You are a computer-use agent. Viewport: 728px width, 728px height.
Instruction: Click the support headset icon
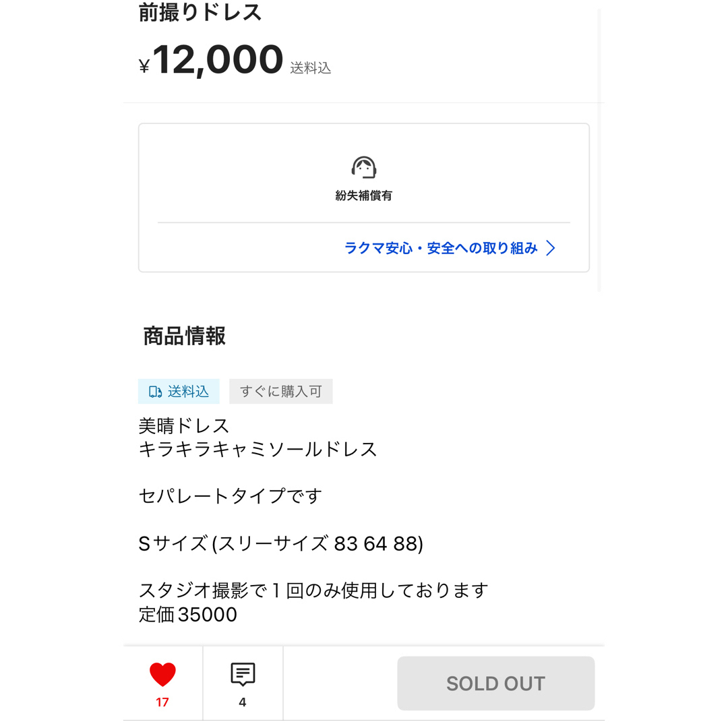[364, 167]
